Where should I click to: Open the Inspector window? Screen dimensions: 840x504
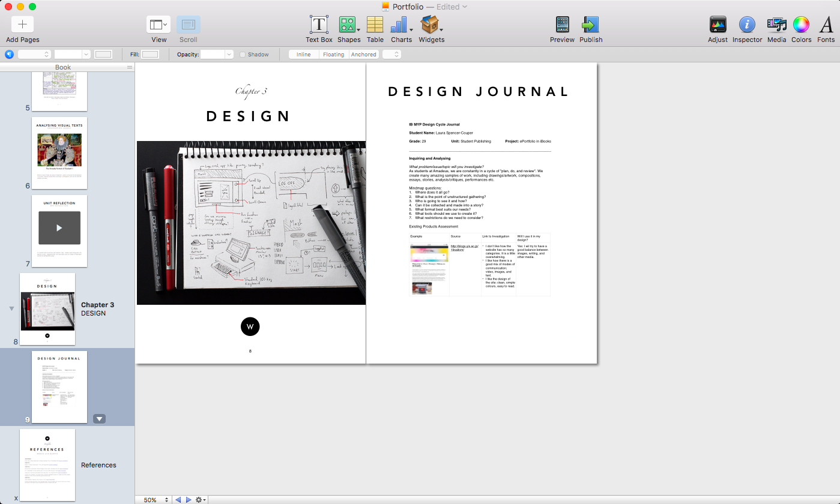(x=747, y=25)
